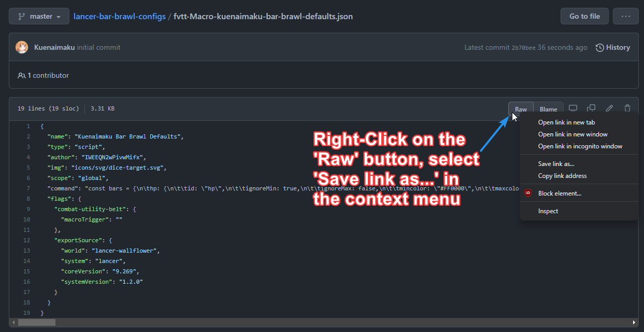This screenshot has height=332, width=644.
Task: Click the Raw button
Action: pos(521,109)
